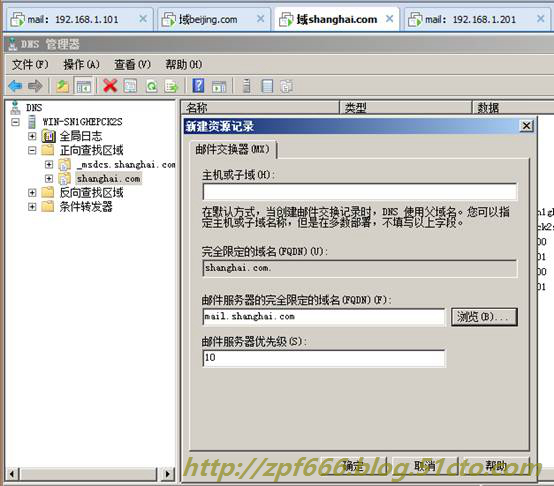The height and width of the screenshot is (486, 554).
Task: Select the shanghai.com zone in tree
Action: coord(108,179)
